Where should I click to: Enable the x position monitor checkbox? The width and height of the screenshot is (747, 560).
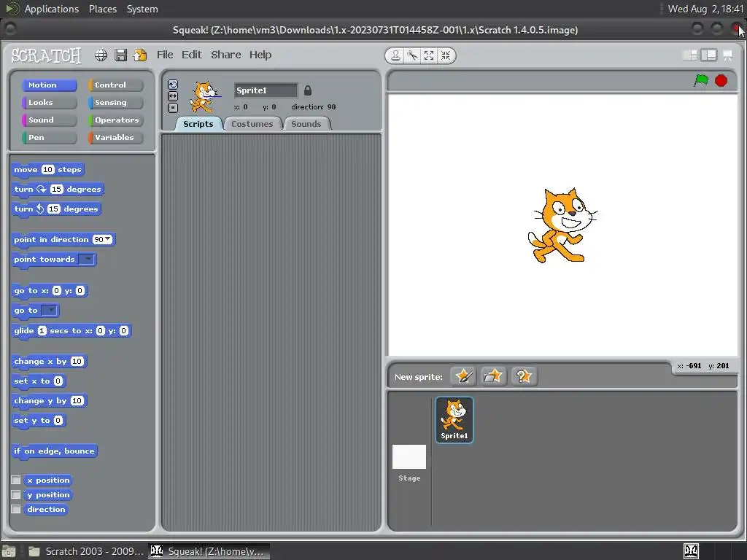coord(16,480)
